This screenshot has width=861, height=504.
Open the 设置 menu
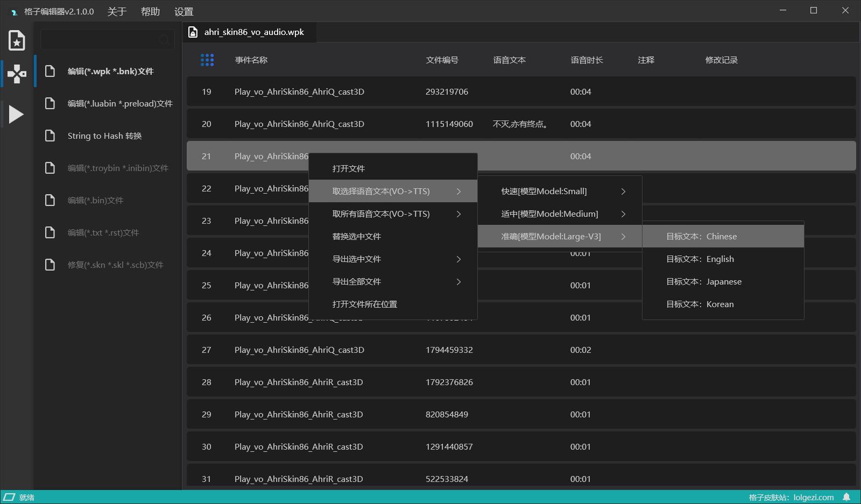tap(184, 11)
